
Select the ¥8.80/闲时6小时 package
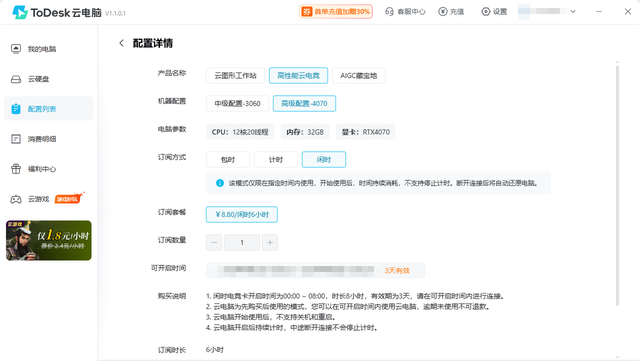242,214
